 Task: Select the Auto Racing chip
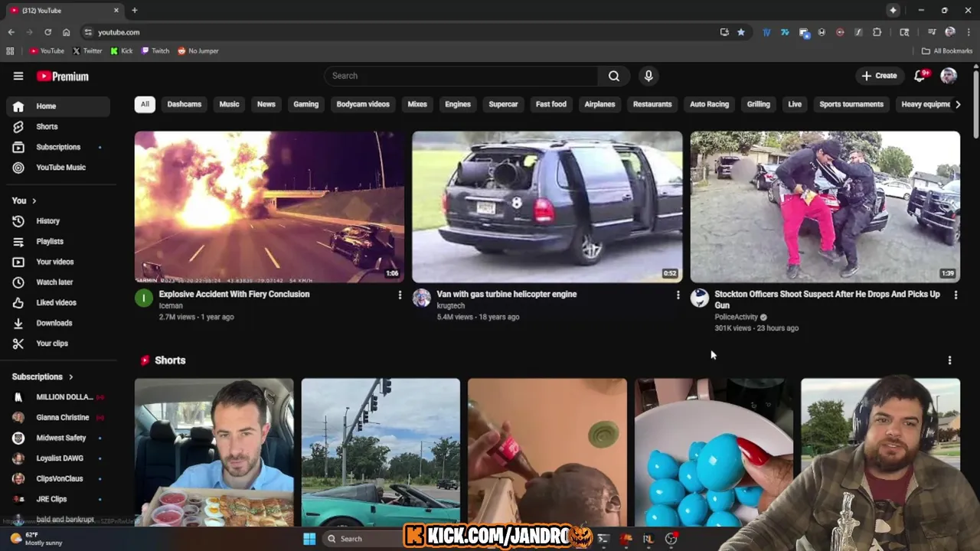[x=710, y=104]
